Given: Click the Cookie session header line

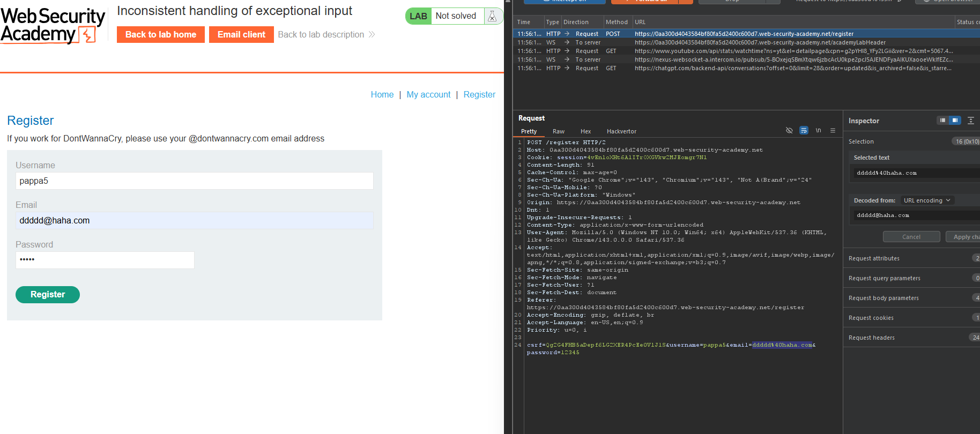Looking at the screenshot, I should pyautogui.click(x=617, y=158).
